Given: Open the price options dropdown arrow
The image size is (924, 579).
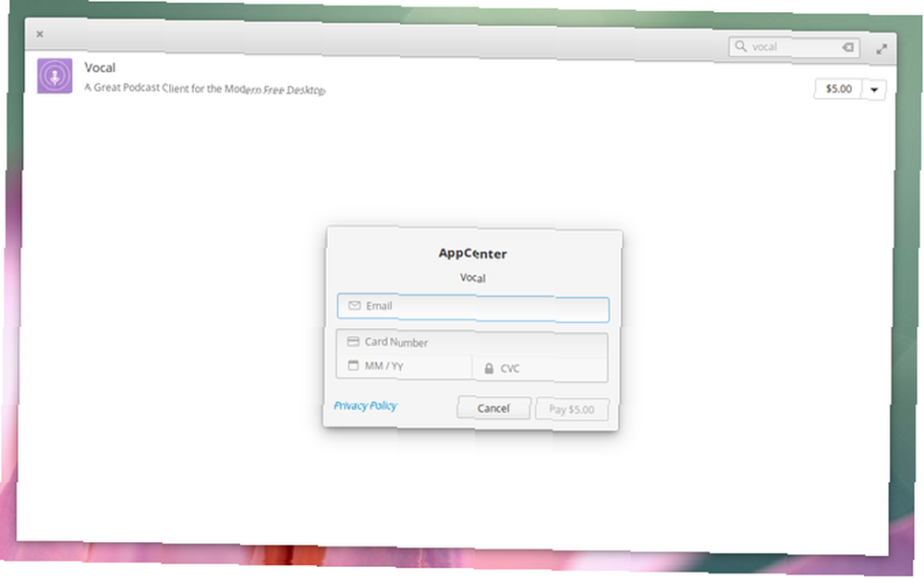Looking at the screenshot, I should tap(874, 90).
